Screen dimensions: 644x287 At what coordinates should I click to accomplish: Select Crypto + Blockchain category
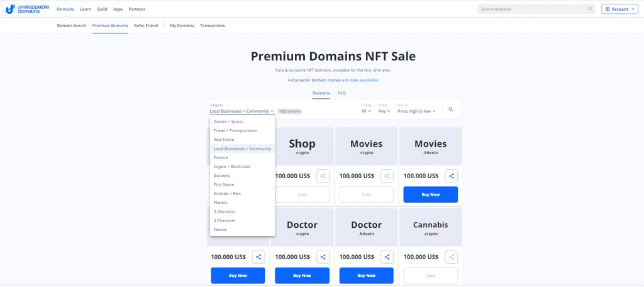coord(242,167)
